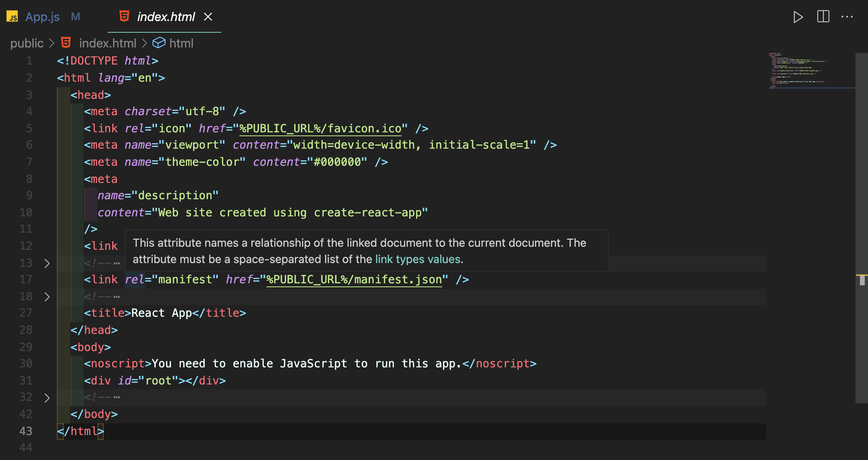Unfold the collapsed block at line 32
868x460 pixels.
point(47,397)
